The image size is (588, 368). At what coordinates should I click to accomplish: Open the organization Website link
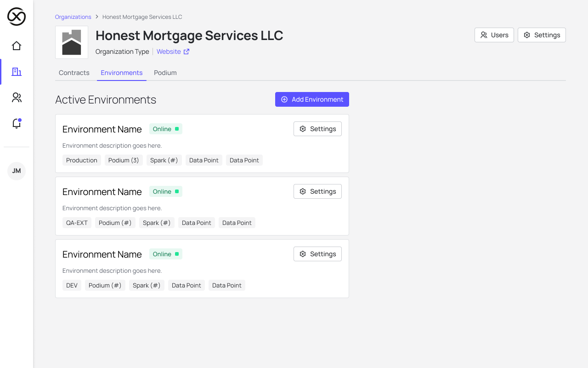169,52
